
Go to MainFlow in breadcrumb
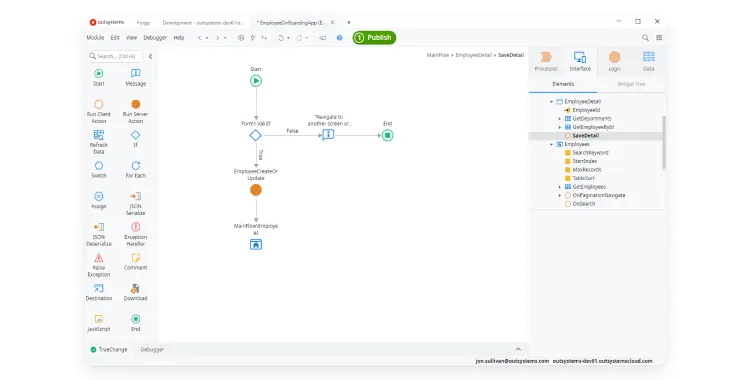[x=438, y=55]
